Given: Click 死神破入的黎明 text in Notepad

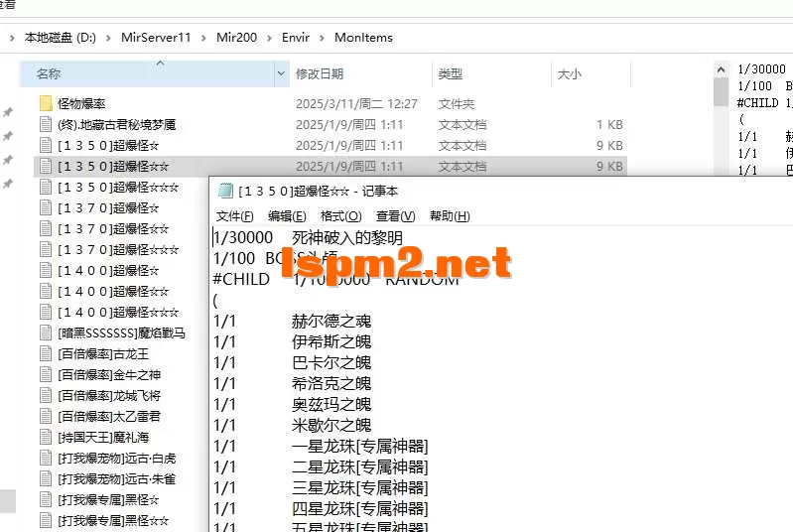Looking at the screenshot, I should 347,237.
